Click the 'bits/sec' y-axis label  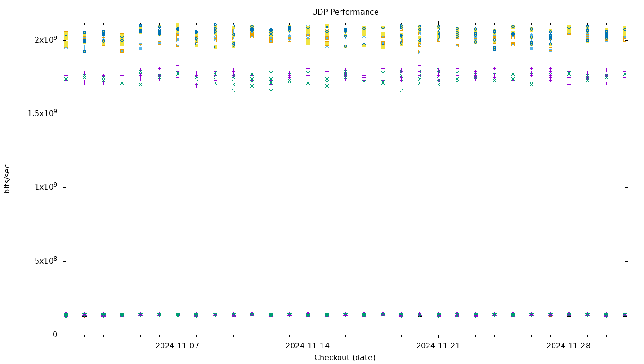tap(7, 179)
